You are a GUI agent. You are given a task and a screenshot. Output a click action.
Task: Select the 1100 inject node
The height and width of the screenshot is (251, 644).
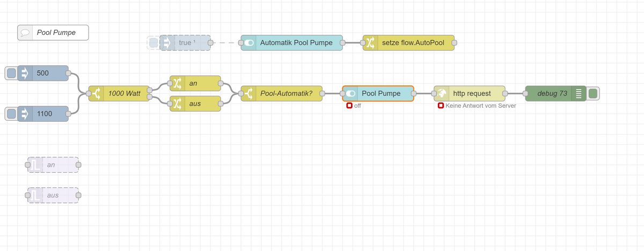pyautogui.click(x=43, y=114)
